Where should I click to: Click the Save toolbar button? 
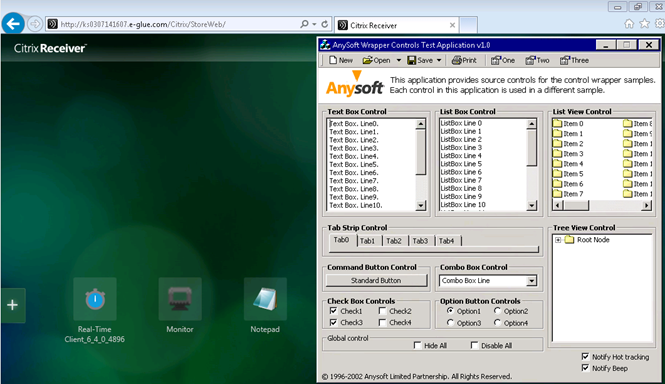pos(420,60)
